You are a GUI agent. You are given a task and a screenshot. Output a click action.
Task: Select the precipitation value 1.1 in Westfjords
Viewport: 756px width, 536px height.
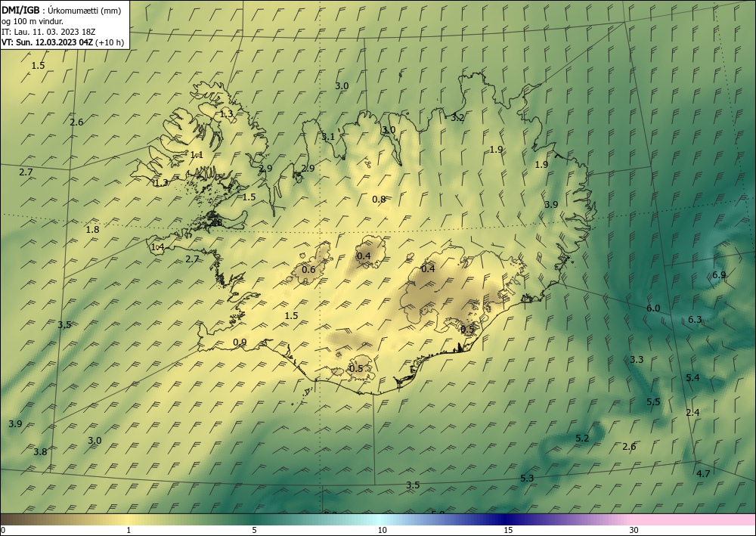197,155
